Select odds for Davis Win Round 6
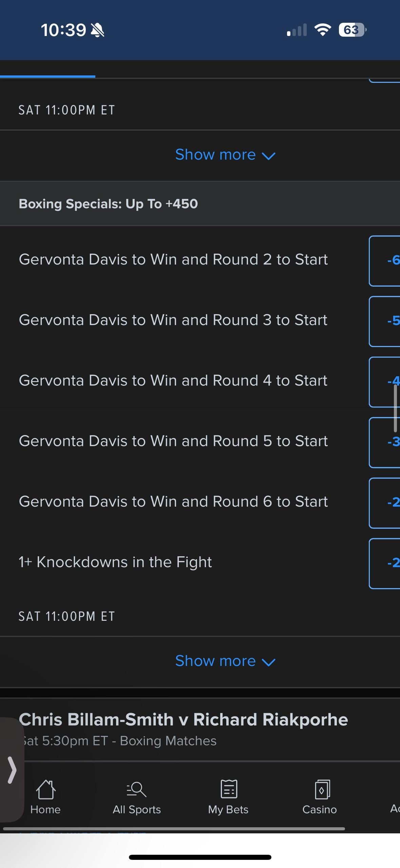400x868 pixels. (x=385, y=502)
